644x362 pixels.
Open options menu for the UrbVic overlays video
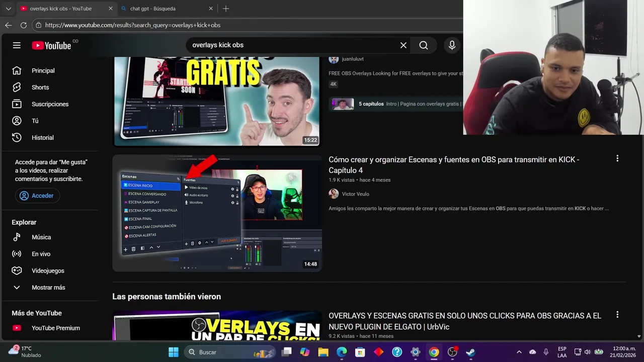(x=617, y=315)
